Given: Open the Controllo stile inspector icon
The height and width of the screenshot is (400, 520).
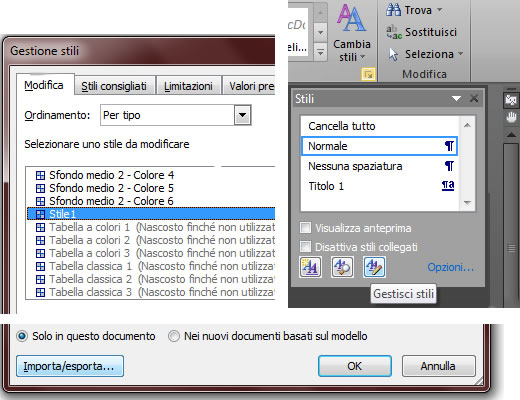Looking at the screenshot, I should click(342, 267).
